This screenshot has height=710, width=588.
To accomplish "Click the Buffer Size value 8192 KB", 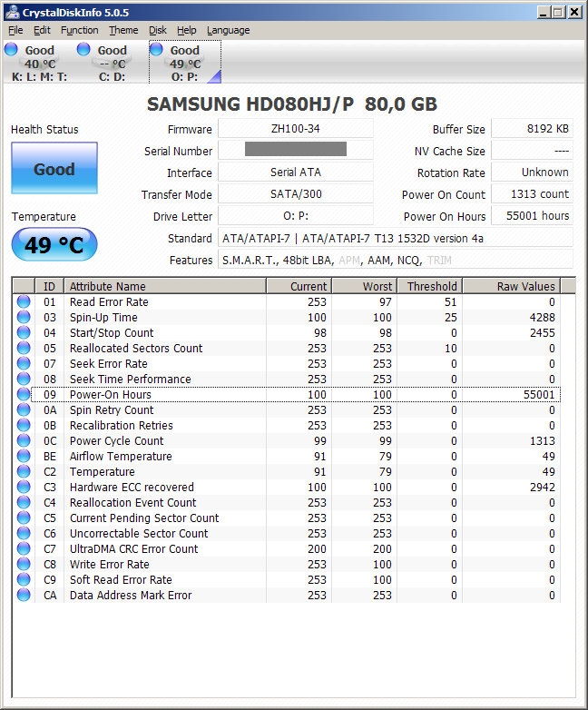I will coord(532,129).
